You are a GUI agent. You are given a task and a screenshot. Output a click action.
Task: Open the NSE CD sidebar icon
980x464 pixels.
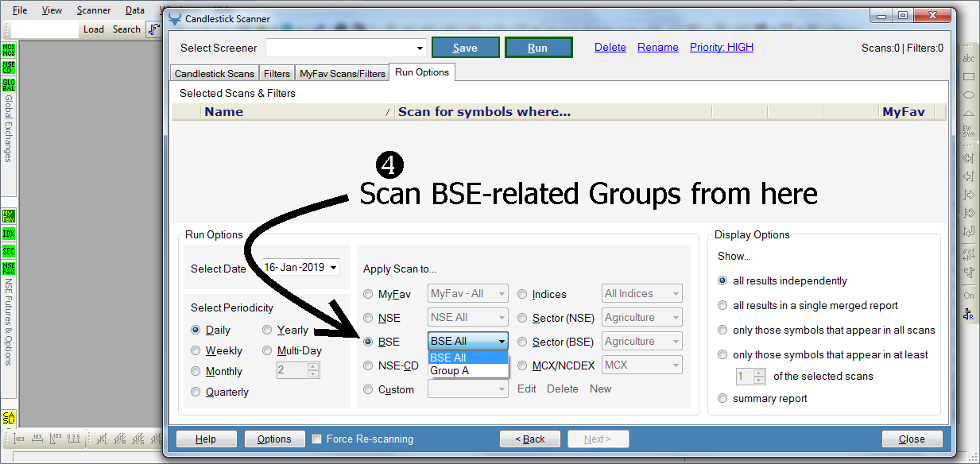coord(9,68)
